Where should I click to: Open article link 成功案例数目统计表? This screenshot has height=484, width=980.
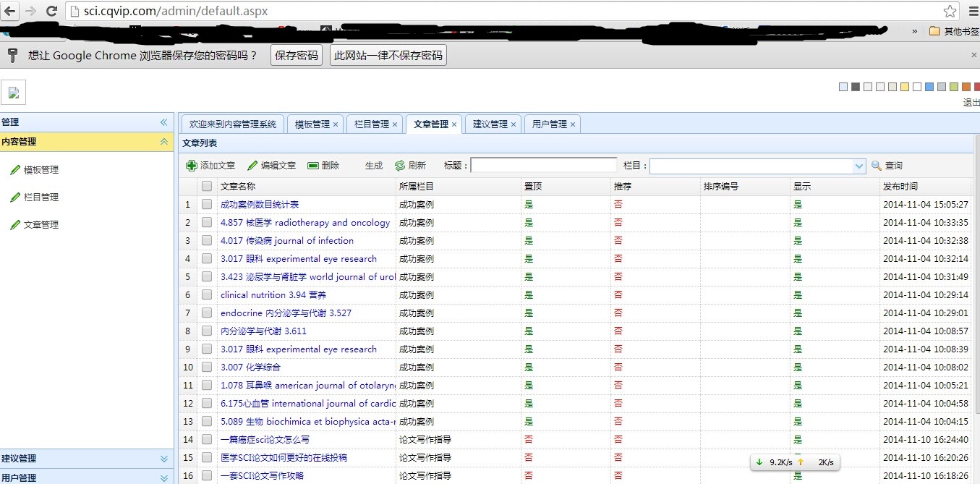coord(260,205)
